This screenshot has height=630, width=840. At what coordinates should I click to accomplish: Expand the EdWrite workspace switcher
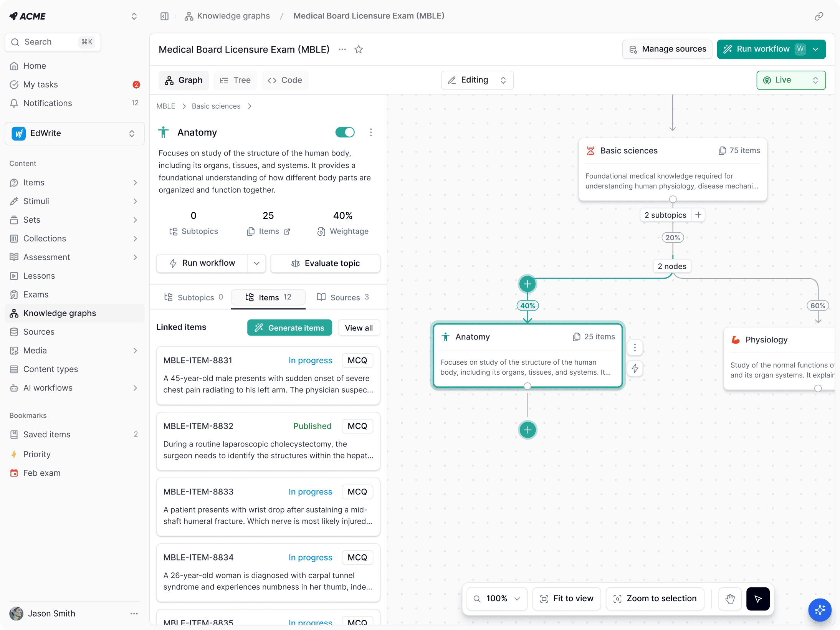click(x=74, y=133)
